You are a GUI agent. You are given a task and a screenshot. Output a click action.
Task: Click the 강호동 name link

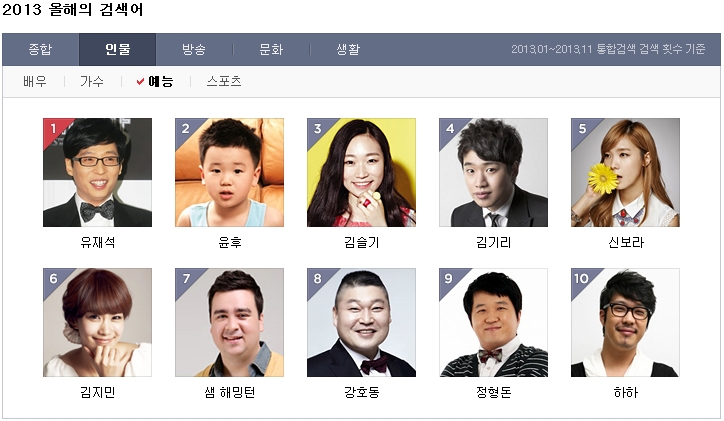(362, 392)
